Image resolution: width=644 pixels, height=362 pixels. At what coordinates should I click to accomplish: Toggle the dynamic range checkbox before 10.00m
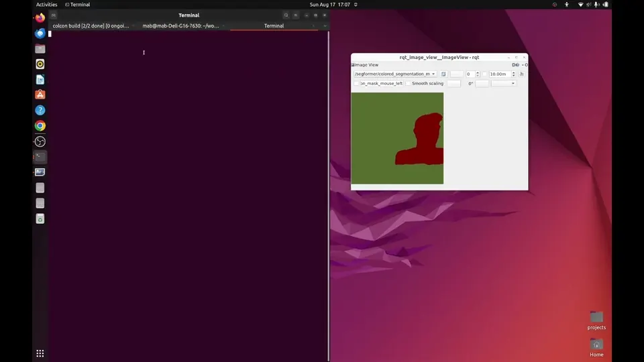point(484,74)
